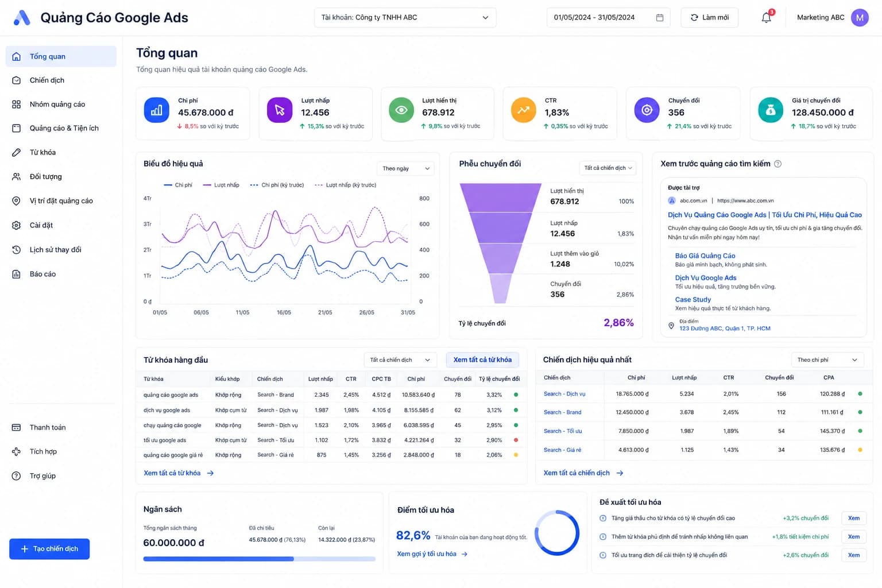Toggle the Lượt nhấp (kỳ trước) legend series
This screenshot has height=588, width=882.
coord(345,185)
